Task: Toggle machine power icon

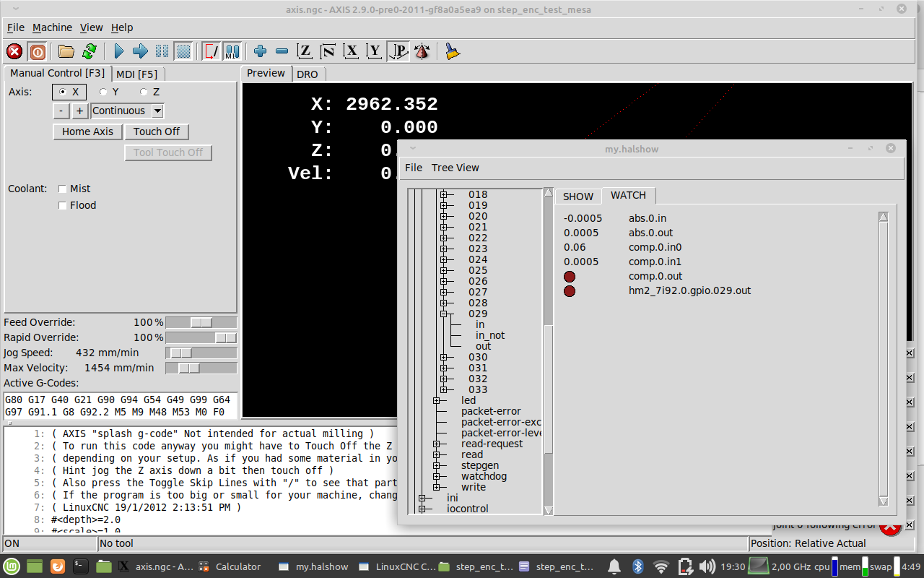Action: pos(37,51)
